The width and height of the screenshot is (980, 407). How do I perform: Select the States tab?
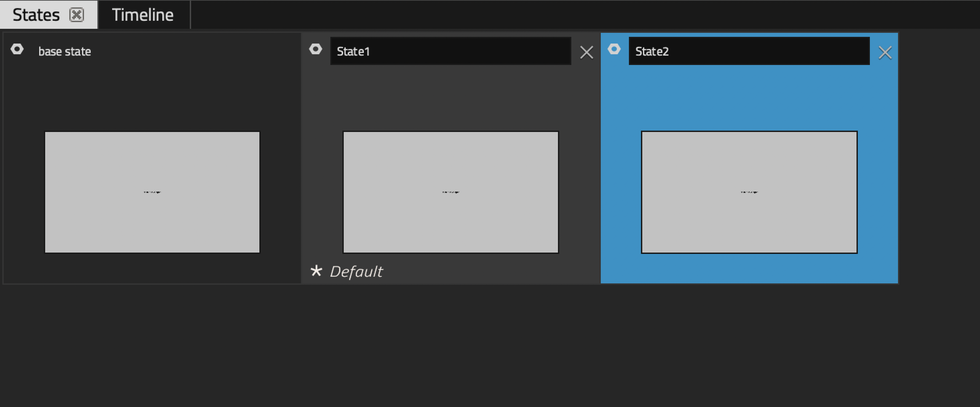(36, 15)
